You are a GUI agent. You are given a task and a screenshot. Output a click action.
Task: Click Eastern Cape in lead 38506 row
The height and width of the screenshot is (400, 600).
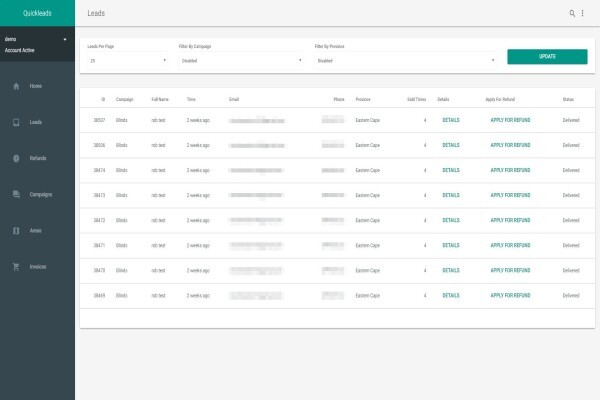pos(367,145)
